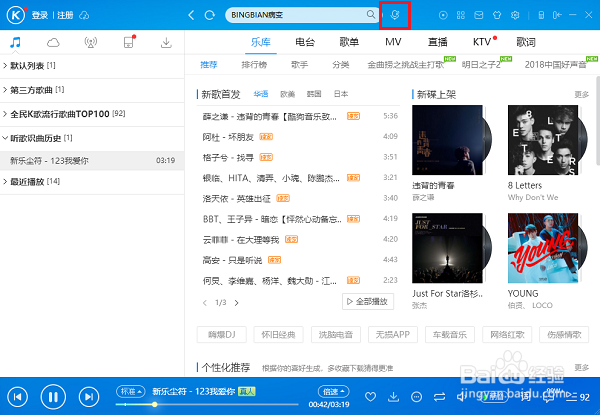600x415 pixels.
Task: Open the download manager sidebar tab
Action: click(x=166, y=42)
